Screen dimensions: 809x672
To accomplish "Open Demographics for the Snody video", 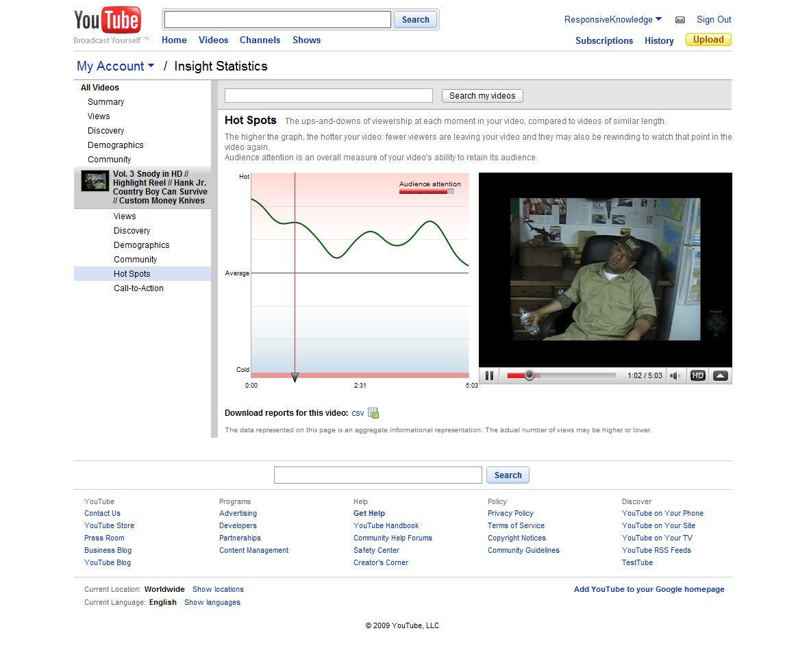I will pos(141,246).
